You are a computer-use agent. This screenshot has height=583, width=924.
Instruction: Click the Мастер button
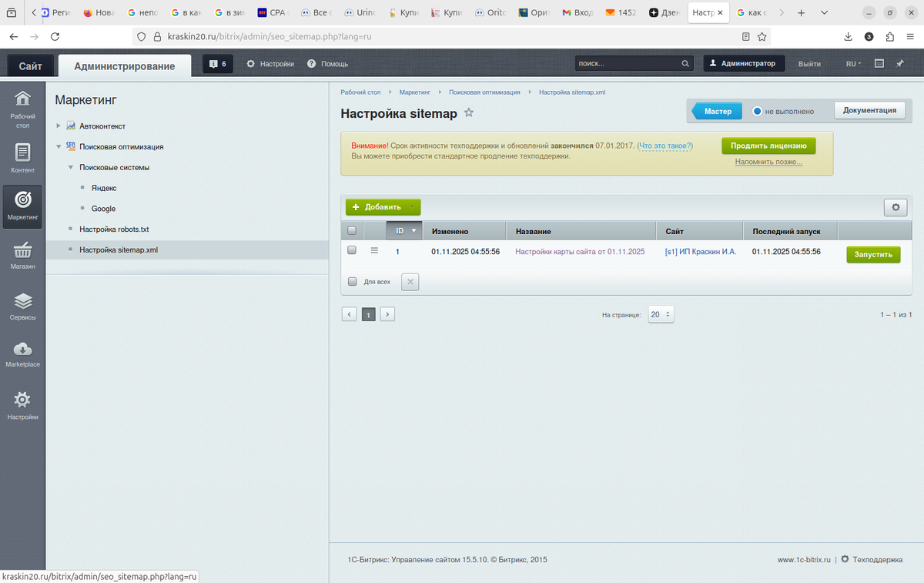(x=718, y=112)
